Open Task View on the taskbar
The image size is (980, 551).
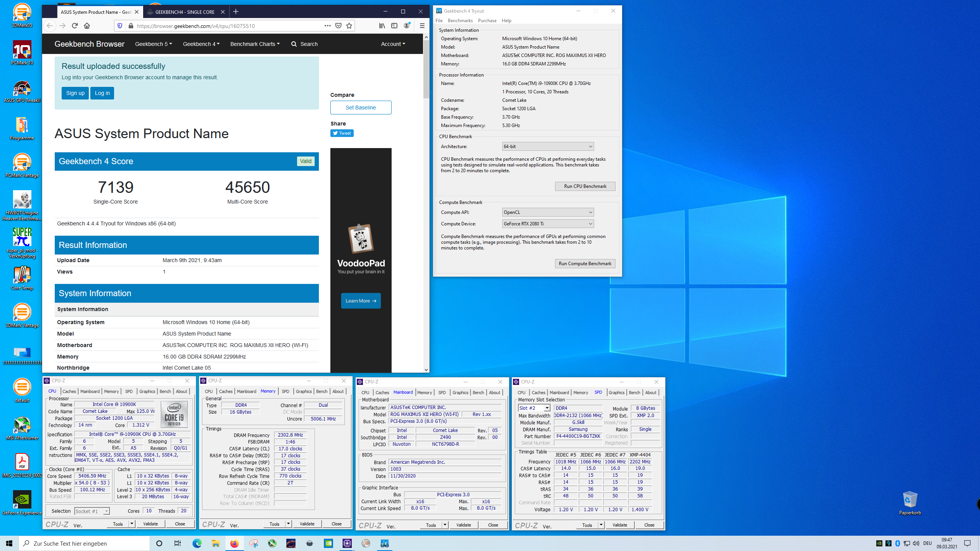[178, 543]
